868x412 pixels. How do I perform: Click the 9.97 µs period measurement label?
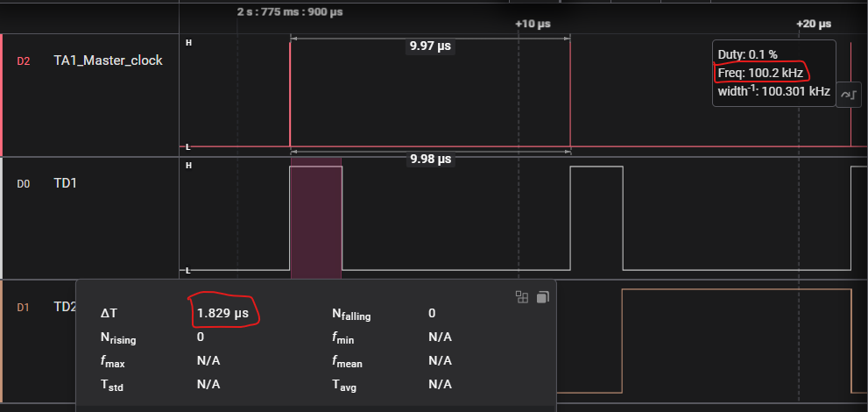[x=430, y=46]
